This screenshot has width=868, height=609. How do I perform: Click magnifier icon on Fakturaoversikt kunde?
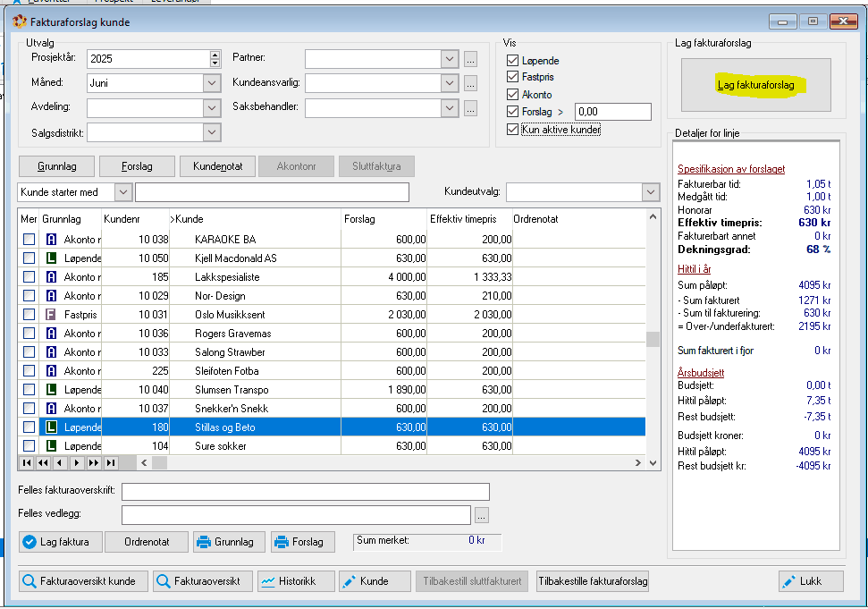click(29, 581)
